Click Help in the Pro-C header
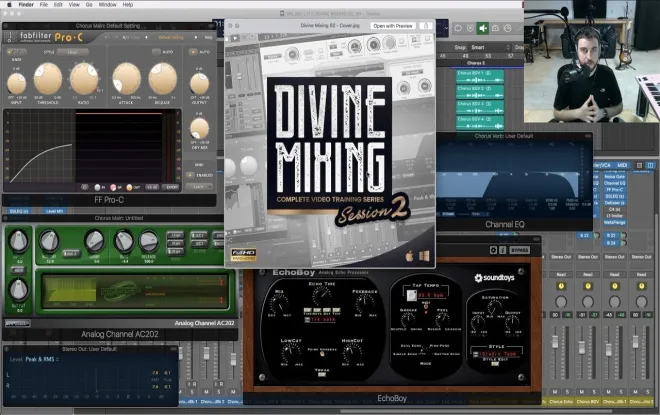660x415 pixels. click(208, 37)
